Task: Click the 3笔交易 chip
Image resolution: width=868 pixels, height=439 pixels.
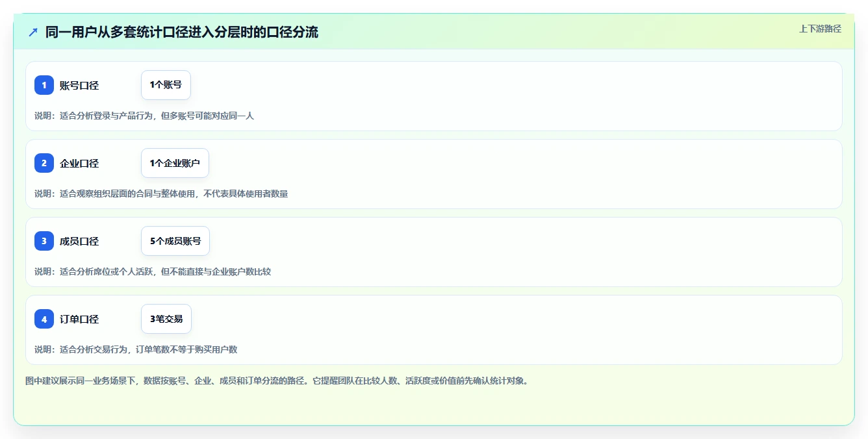Action: point(166,319)
